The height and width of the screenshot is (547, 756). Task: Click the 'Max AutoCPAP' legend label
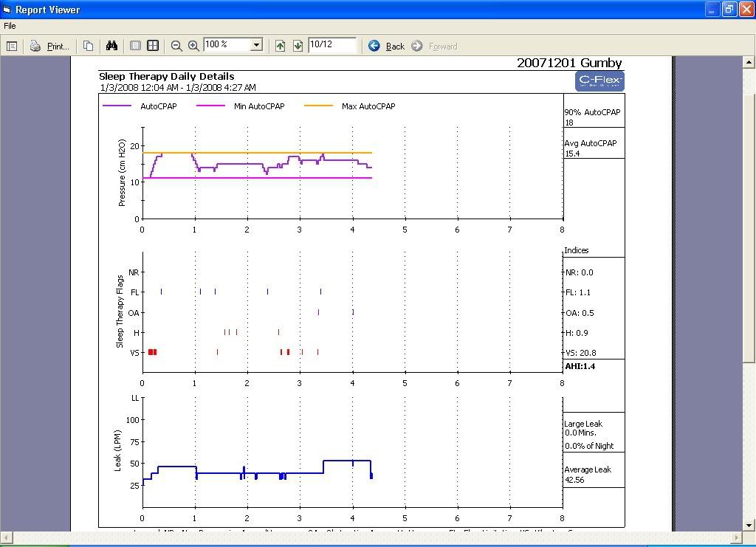368,106
